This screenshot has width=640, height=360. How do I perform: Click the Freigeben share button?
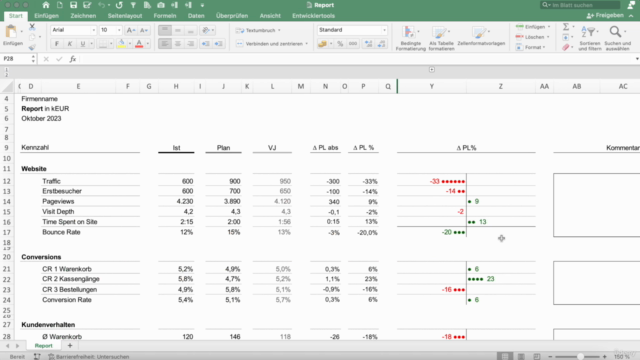pos(605,16)
